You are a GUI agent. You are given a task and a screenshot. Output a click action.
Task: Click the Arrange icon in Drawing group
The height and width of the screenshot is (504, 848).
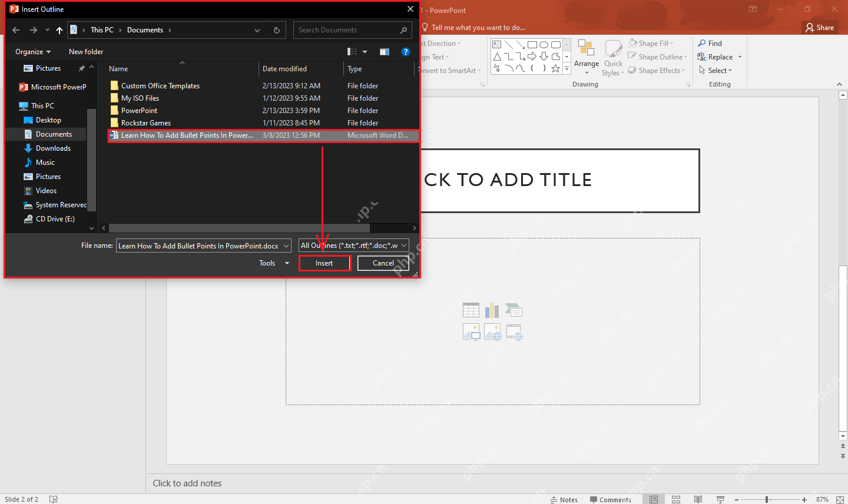tap(586, 48)
